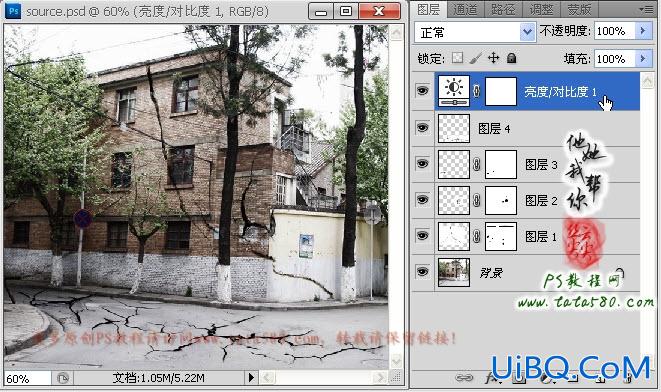661x392 pixels.
Task: Switch to the 图层 tab
Action: coord(428,9)
